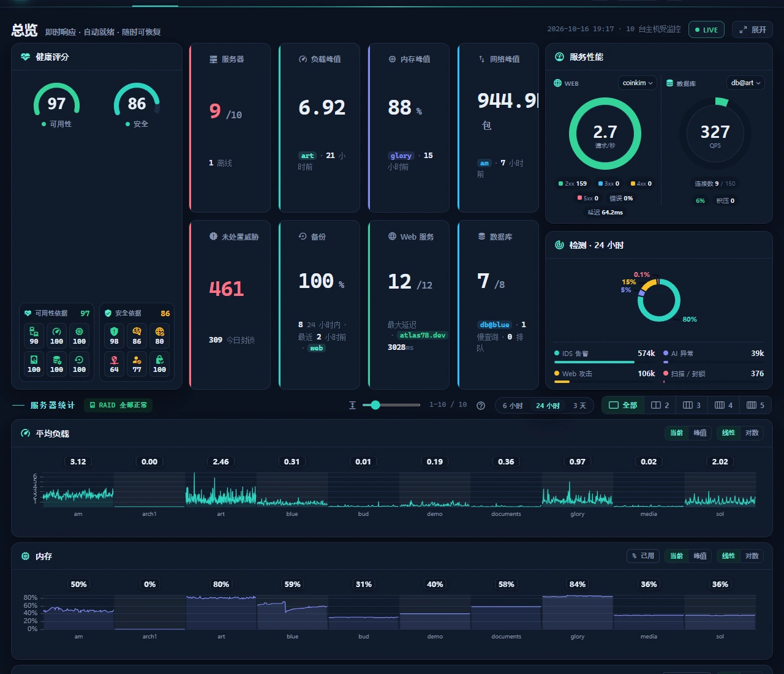Click the 展开 expand button
784x674 pixels.
752,29
